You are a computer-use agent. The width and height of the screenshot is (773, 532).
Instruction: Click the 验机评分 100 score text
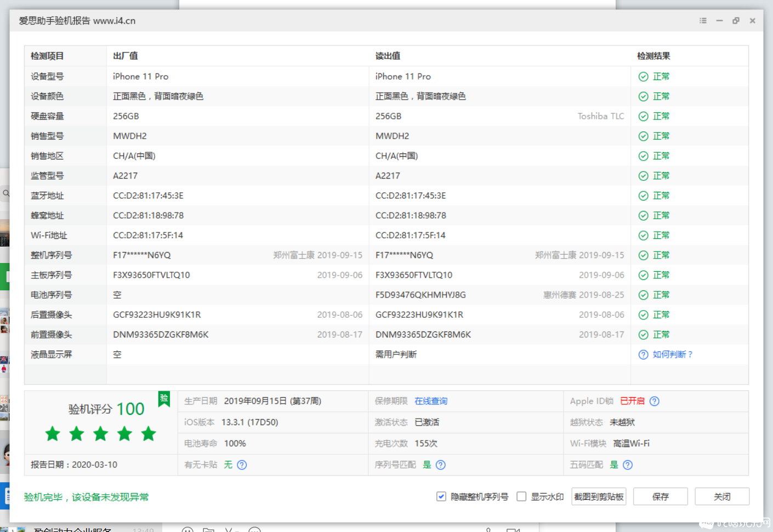click(106, 409)
